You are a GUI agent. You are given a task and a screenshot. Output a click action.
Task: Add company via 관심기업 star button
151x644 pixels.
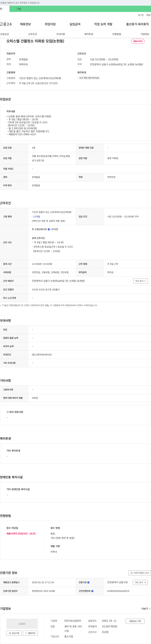pos(14,633)
